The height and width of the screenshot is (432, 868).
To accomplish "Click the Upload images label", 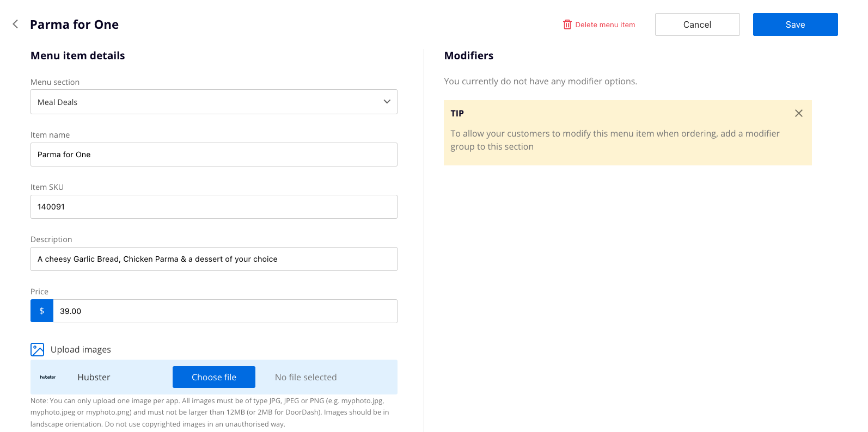I will (81, 349).
